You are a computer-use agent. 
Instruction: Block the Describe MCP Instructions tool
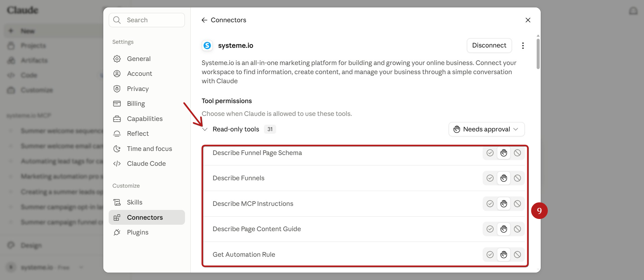(517, 204)
